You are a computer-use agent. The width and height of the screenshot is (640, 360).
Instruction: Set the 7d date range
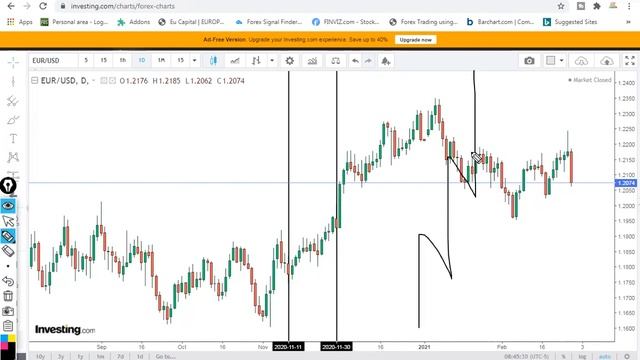[120, 356]
